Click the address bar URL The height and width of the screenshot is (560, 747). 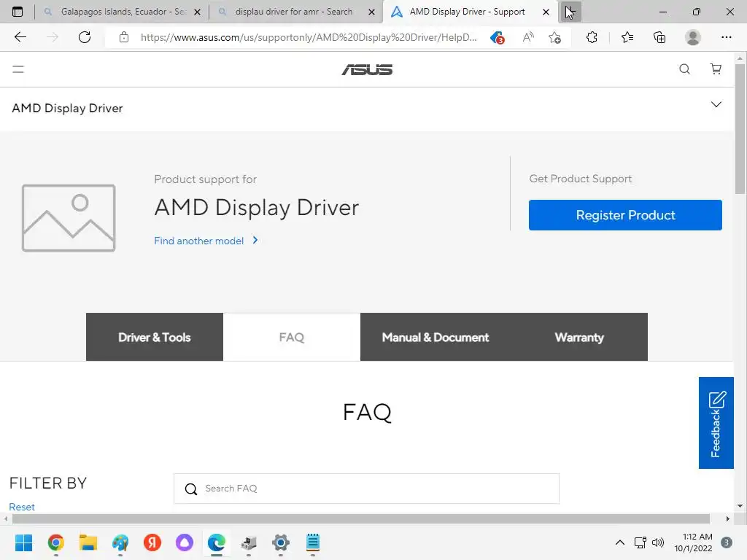(x=309, y=37)
